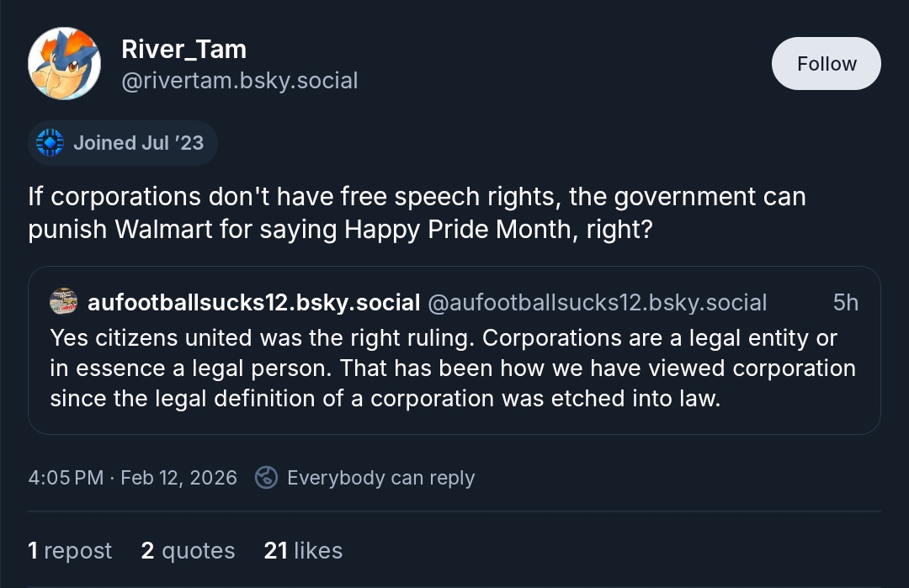The width and height of the screenshot is (909, 588).
Task: Click the 5h timestamp on quoted post
Action: 845,302
